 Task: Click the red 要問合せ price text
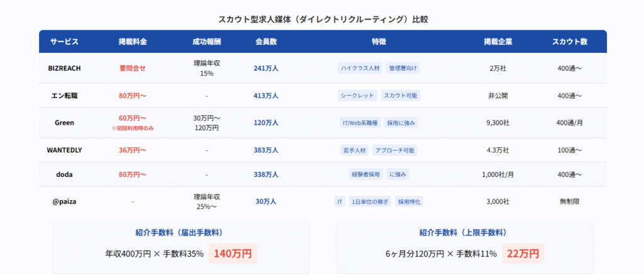coord(132,68)
